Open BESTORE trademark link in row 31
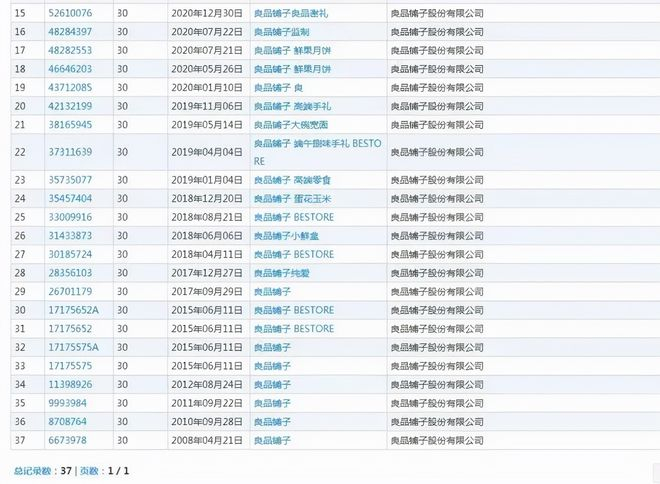The image size is (660, 484). click(294, 329)
